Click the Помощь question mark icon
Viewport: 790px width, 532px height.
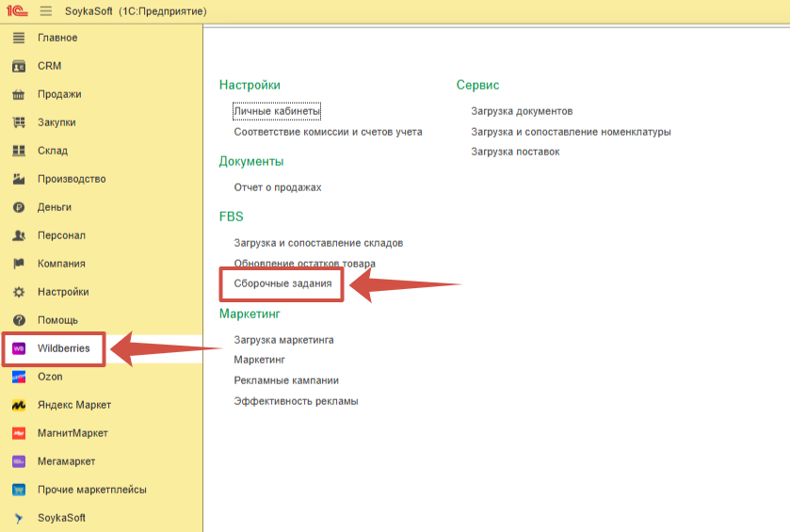[x=19, y=320]
